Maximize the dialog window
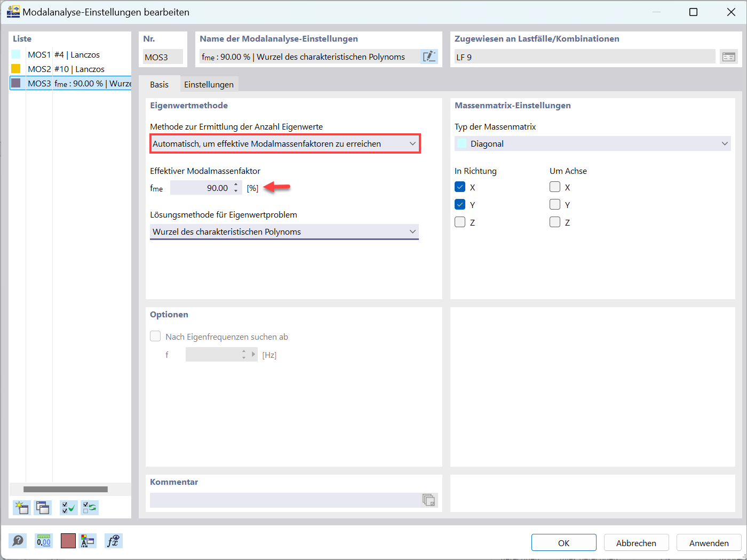Screen dimensions: 747x560 [x=693, y=12]
